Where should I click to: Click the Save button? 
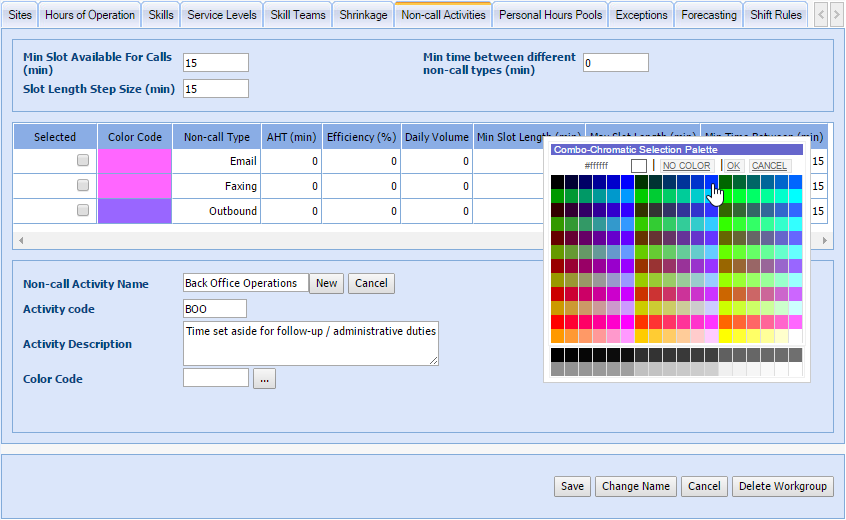pyautogui.click(x=572, y=486)
